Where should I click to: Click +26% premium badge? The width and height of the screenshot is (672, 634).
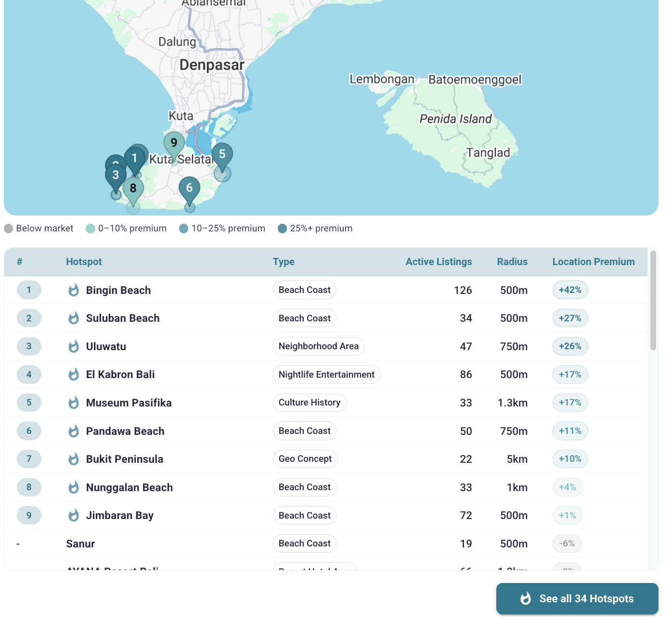coord(570,346)
